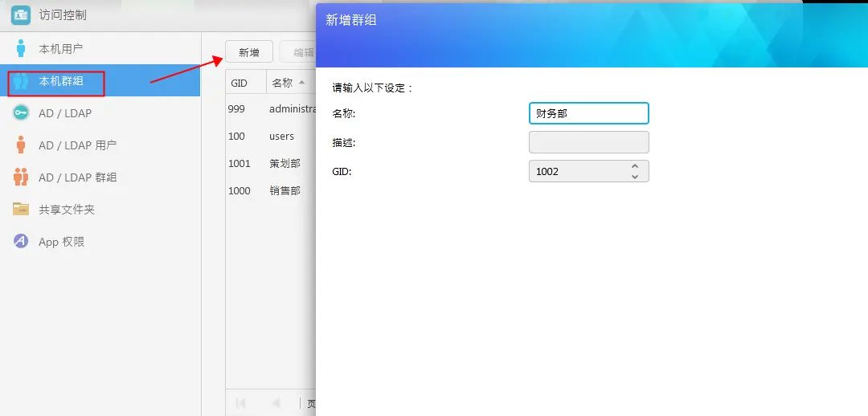The height and width of the screenshot is (416, 868).
Task: Click GID 100 cell
Action: [x=236, y=136]
